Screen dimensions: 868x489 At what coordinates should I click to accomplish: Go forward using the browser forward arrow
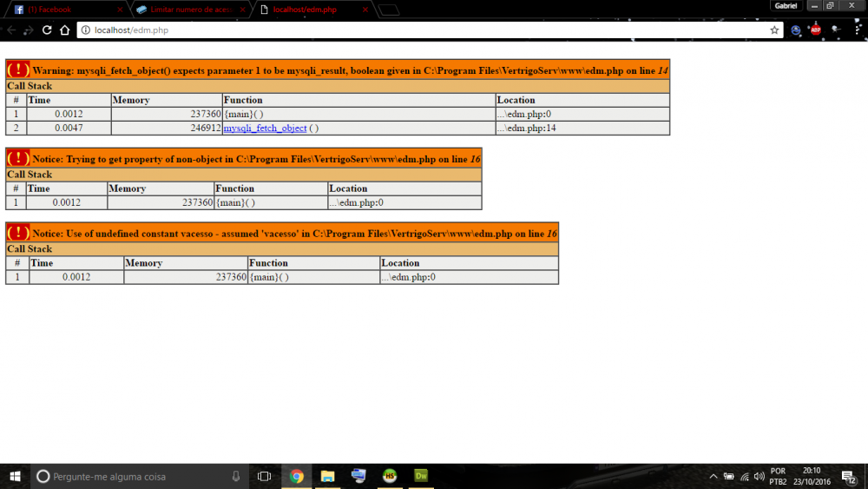[x=29, y=30]
